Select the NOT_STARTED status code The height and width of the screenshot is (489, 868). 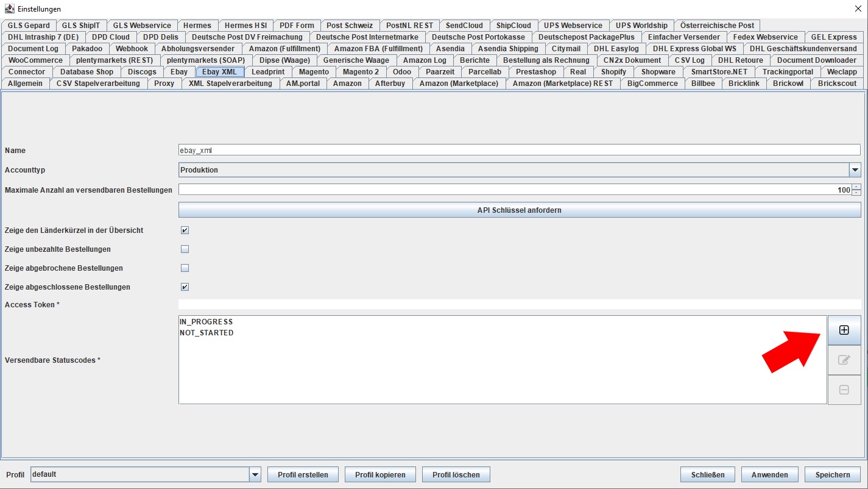tap(206, 333)
